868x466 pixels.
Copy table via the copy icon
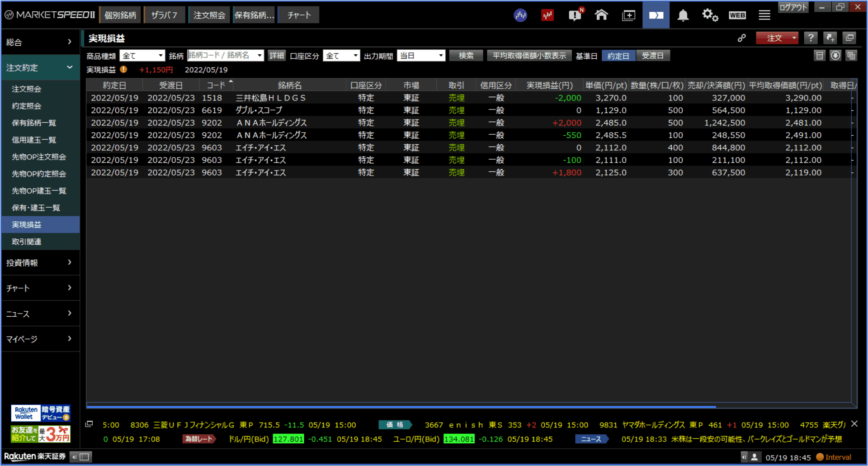(x=851, y=56)
